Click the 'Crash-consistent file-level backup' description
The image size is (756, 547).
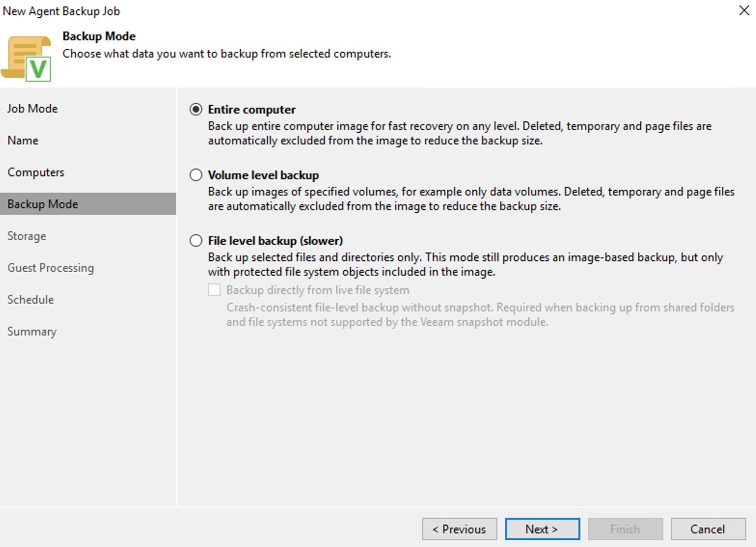tap(481, 315)
